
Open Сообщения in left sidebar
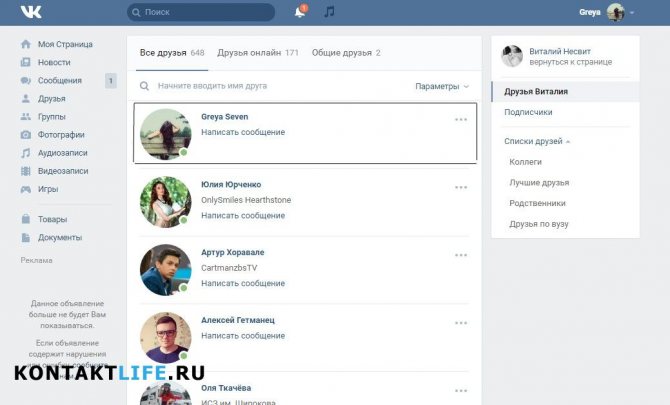[x=59, y=80]
